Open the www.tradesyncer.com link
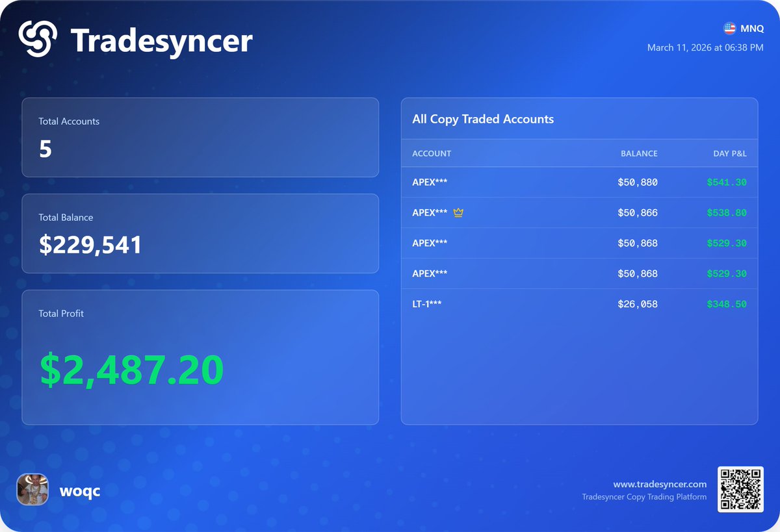The width and height of the screenshot is (780, 532). (x=660, y=484)
